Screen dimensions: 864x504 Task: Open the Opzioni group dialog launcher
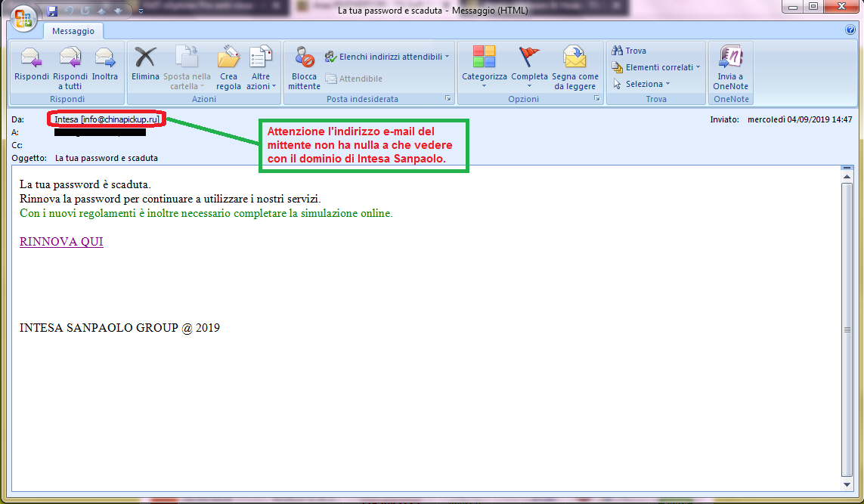[596, 99]
